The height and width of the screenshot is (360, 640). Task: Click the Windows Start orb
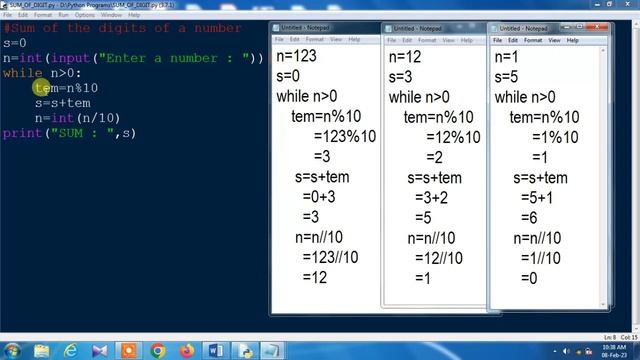click(x=12, y=351)
